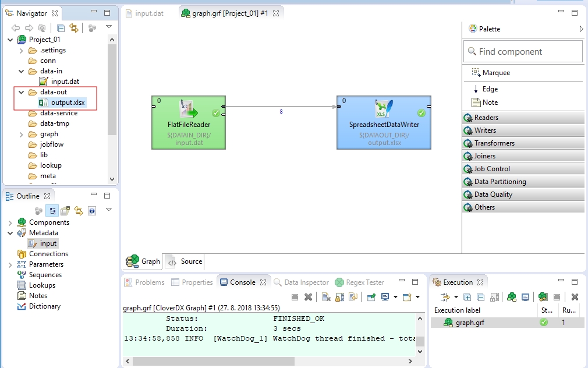
Task: Open the Data Inspector tab
Action: [x=302, y=282]
